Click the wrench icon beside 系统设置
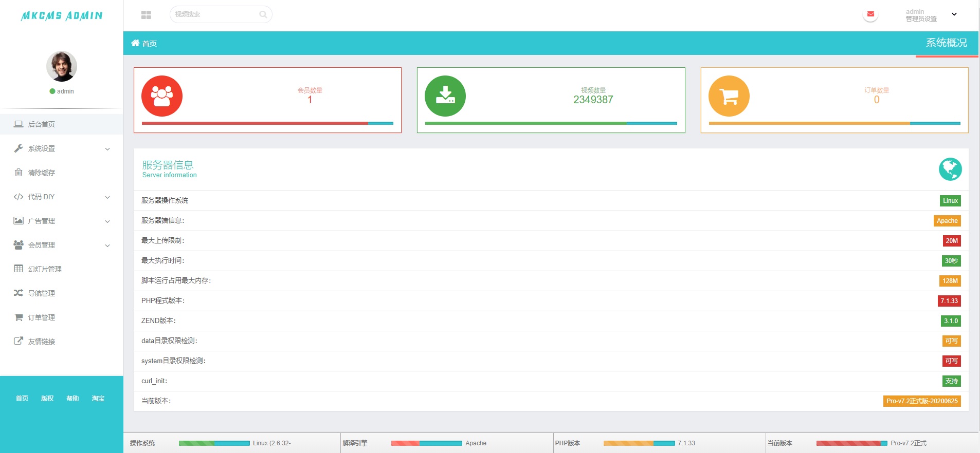 pyautogui.click(x=19, y=148)
